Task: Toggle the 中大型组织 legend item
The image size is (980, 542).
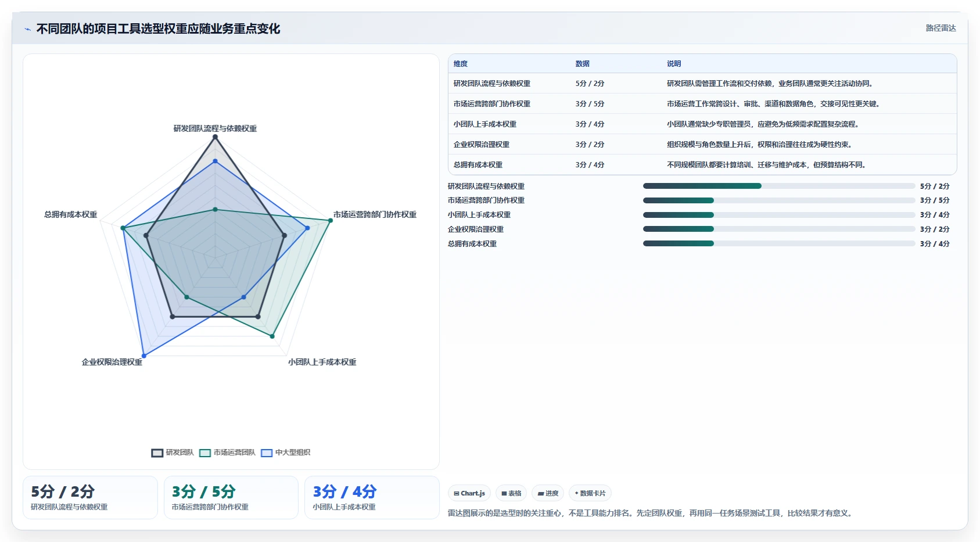Action: click(285, 453)
